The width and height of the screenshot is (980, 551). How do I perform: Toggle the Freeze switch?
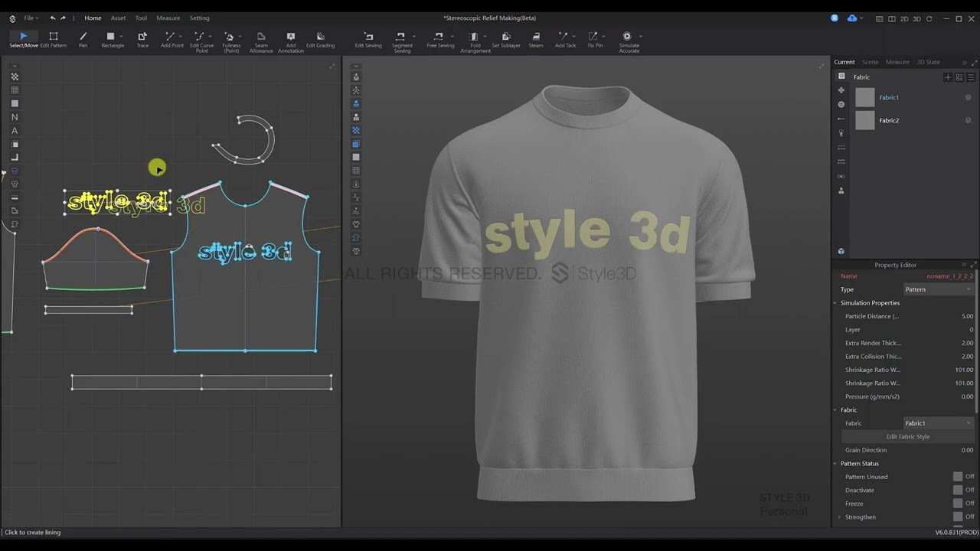[x=958, y=504]
